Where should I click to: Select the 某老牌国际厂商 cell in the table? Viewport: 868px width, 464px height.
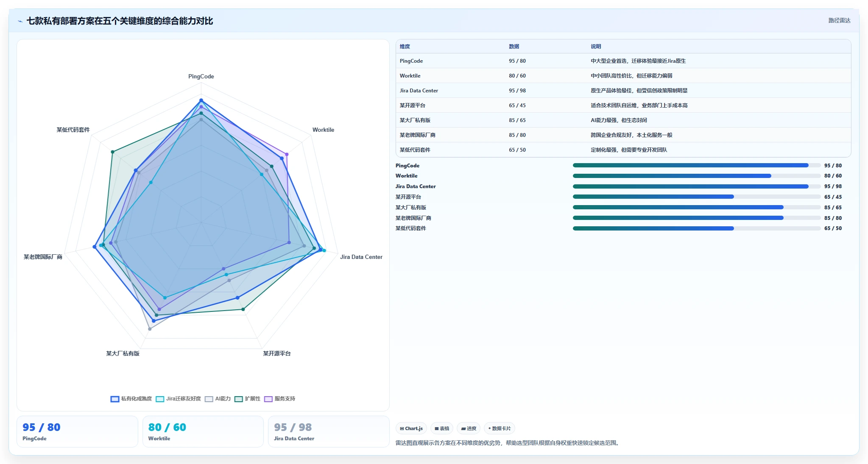coord(417,135)
